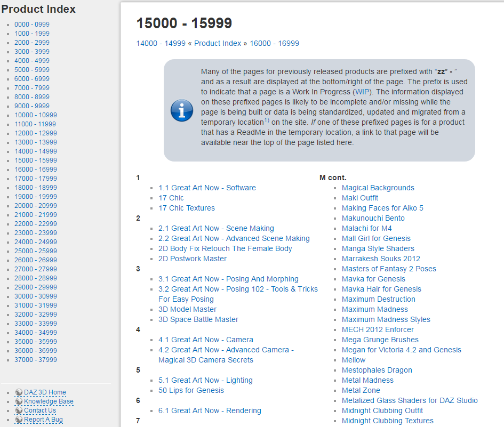Click the globe icon beside Knowledge Base

19,401
